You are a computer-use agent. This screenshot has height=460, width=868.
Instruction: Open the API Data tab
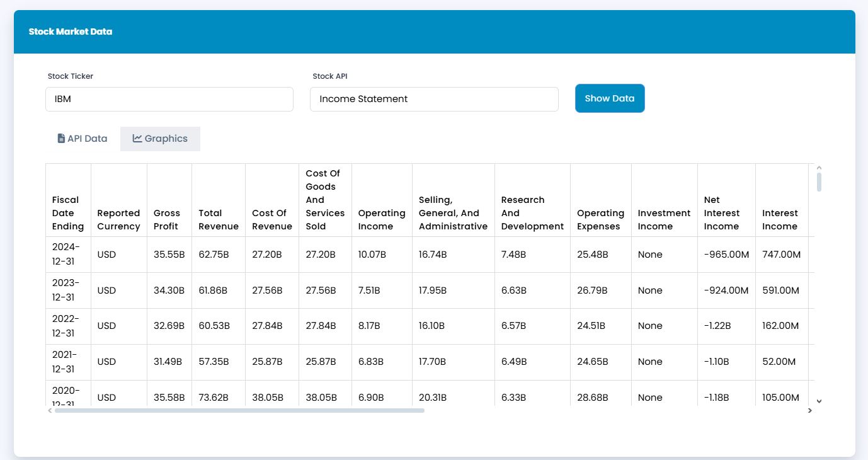[x=83, y=139]
